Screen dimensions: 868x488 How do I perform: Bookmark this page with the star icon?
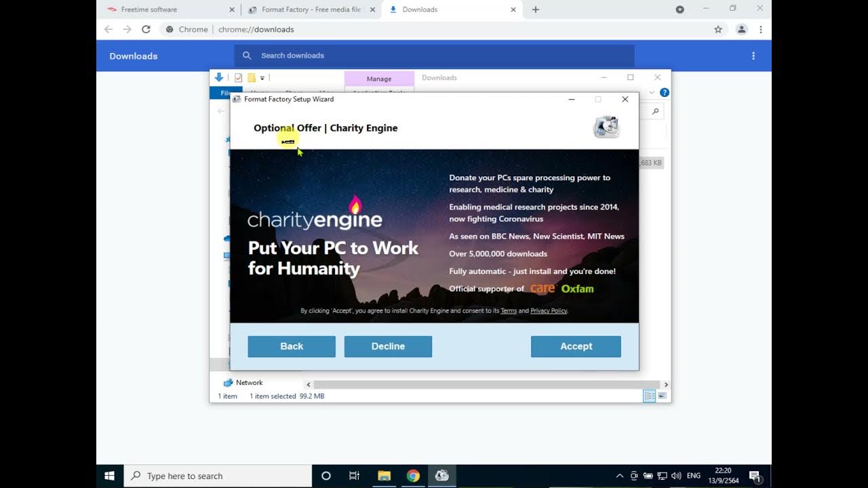(x=718, y=29)
